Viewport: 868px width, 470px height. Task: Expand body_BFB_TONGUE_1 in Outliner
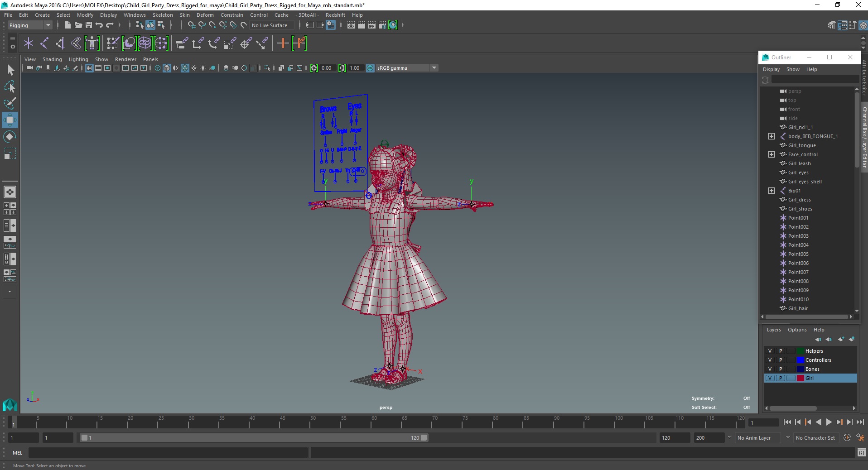pyautogui.click(x=772, y=136)
